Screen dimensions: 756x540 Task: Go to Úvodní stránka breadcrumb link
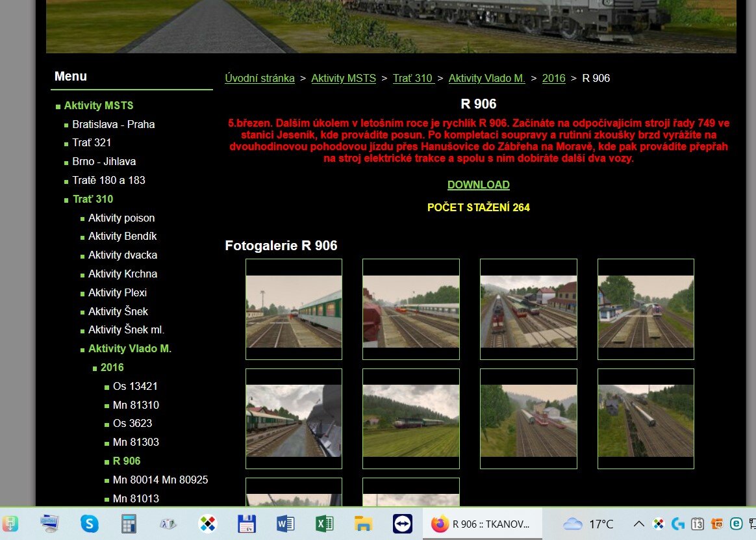[260, 78]
